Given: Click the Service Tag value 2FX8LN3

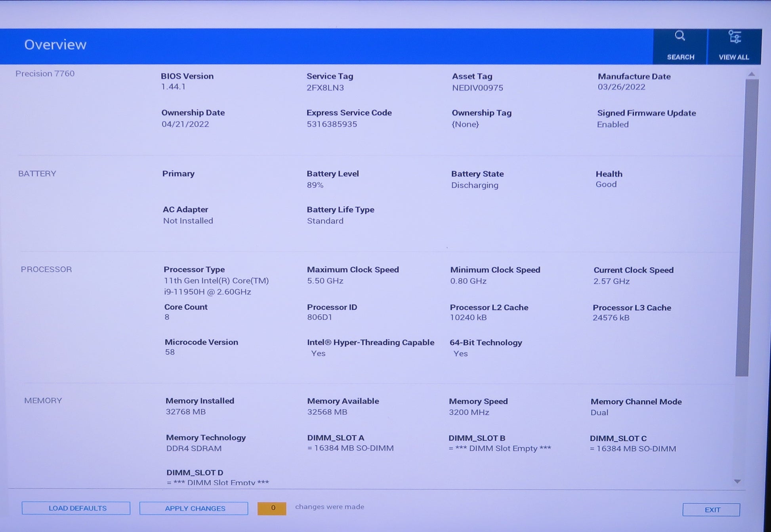Looking at the screenshot, I should pyautogui.click(x=325, y=88).
